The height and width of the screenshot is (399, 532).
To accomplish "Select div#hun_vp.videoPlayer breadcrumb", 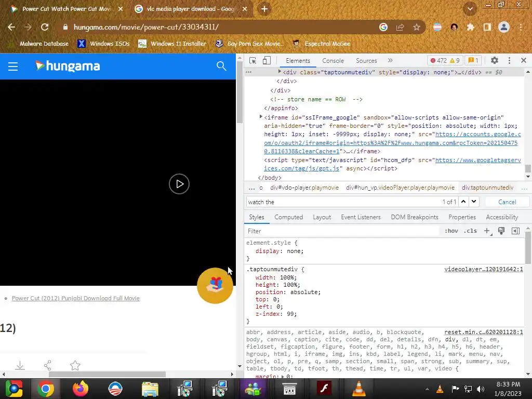I will [x=400, y=188].
